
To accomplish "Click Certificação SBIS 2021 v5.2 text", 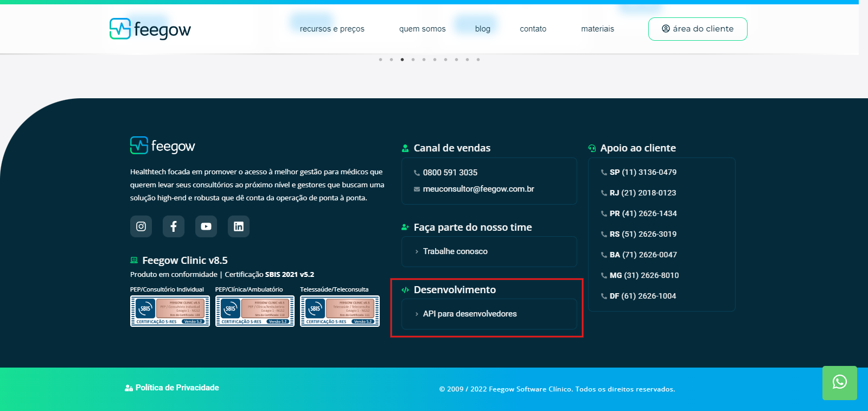I will click(x=270, y=275).
